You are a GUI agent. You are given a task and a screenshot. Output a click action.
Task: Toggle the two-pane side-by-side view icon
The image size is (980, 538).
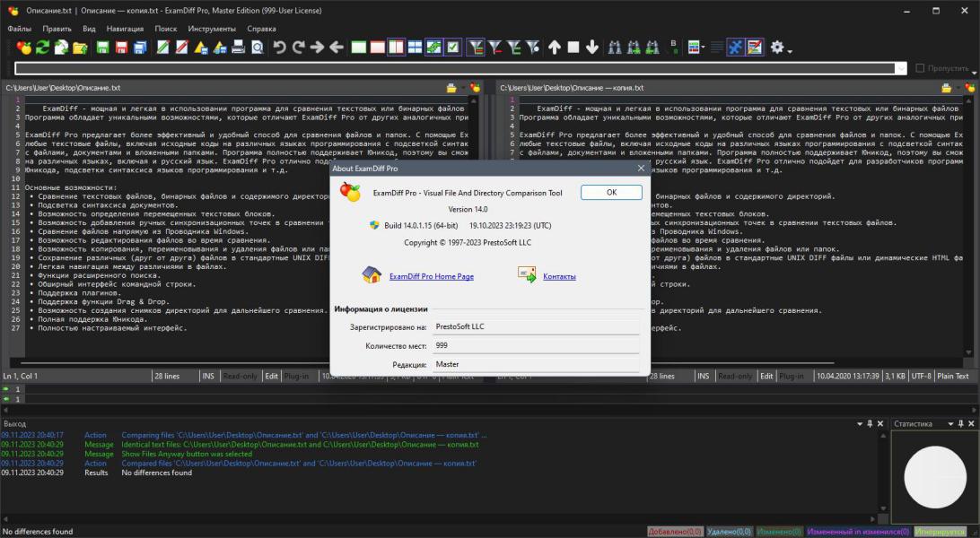(397, 48)
